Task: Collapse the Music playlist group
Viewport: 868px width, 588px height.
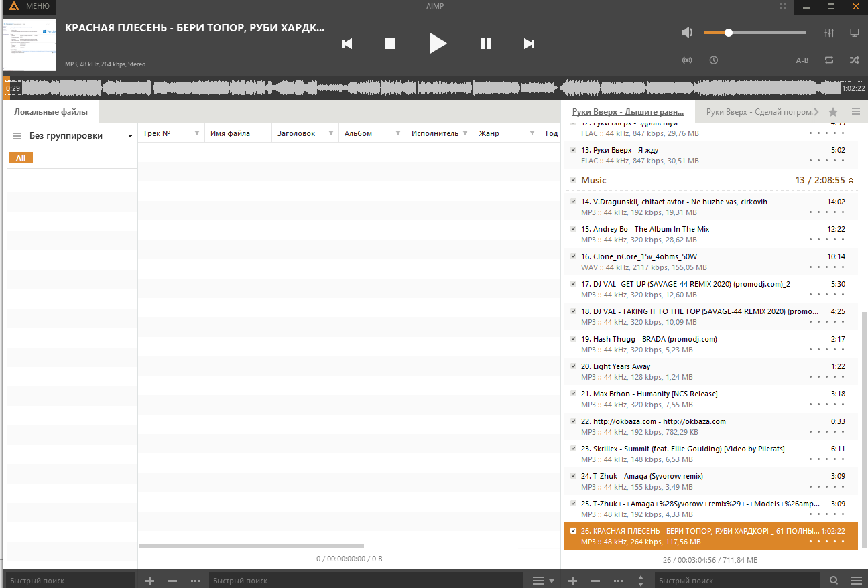Action: [851, 180]
